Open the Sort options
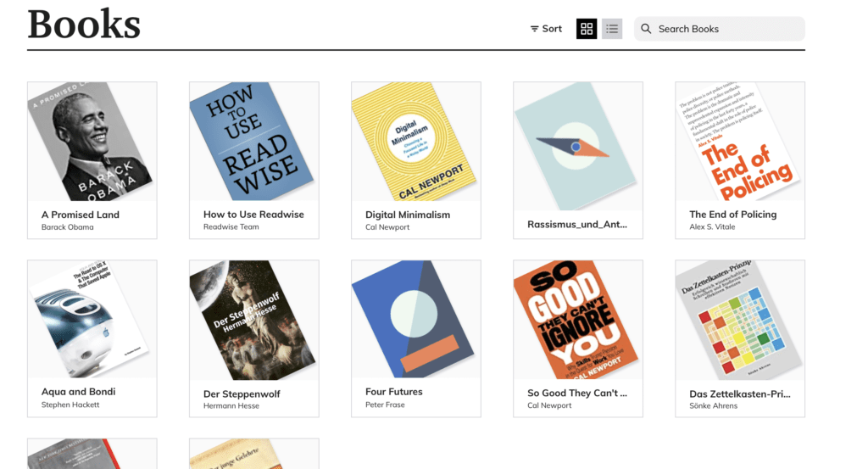 pos(546,29)
